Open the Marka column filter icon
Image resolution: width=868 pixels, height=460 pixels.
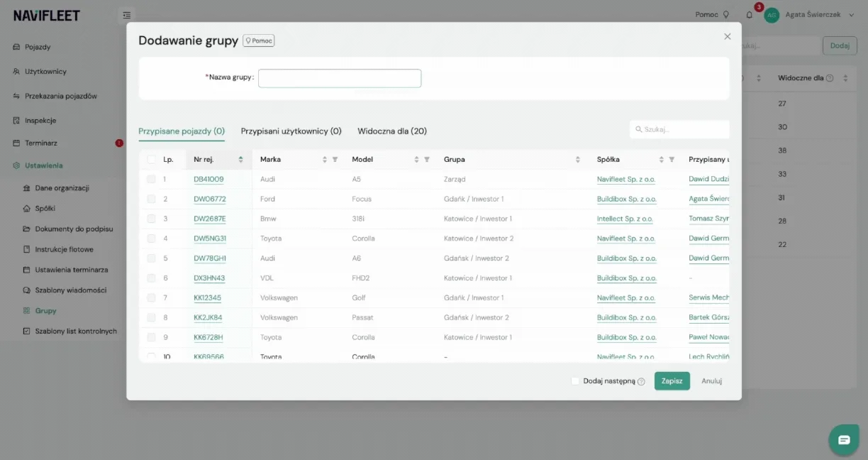click(335, 160)
